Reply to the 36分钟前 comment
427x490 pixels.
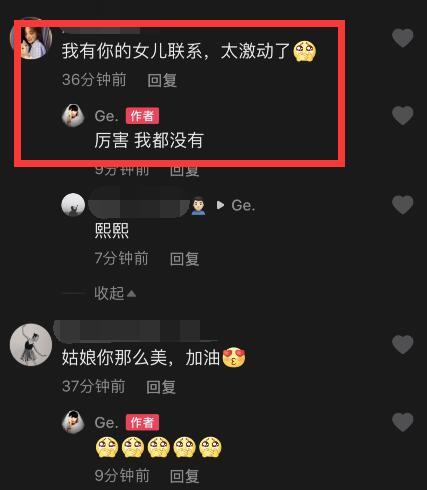[x=162, y=80]
